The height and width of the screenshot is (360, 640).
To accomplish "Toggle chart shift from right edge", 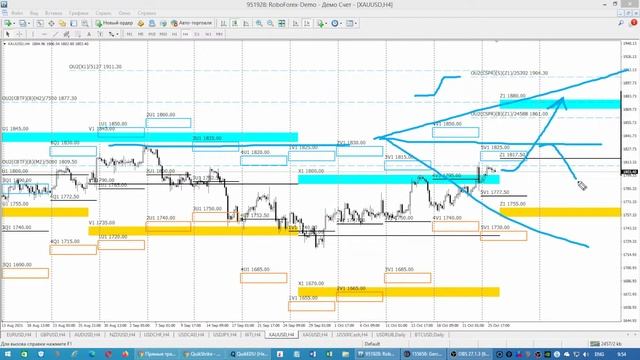I will tap(307, 24).
